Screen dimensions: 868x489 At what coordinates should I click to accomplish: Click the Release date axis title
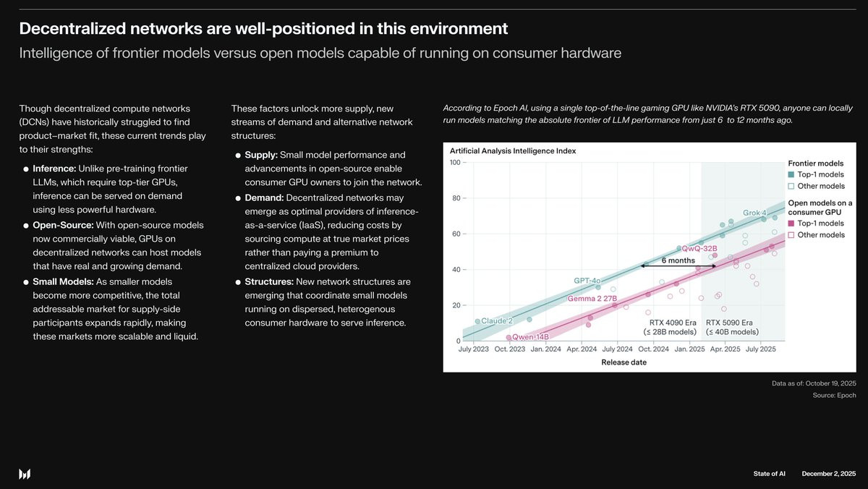pos(624,362)
